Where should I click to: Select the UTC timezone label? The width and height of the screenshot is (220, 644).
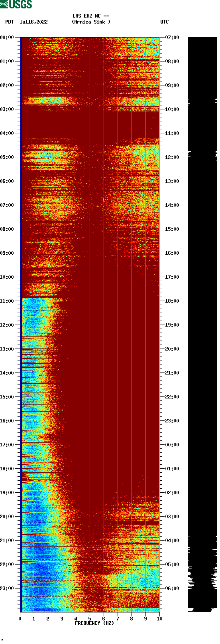click(x=165, y=22)
